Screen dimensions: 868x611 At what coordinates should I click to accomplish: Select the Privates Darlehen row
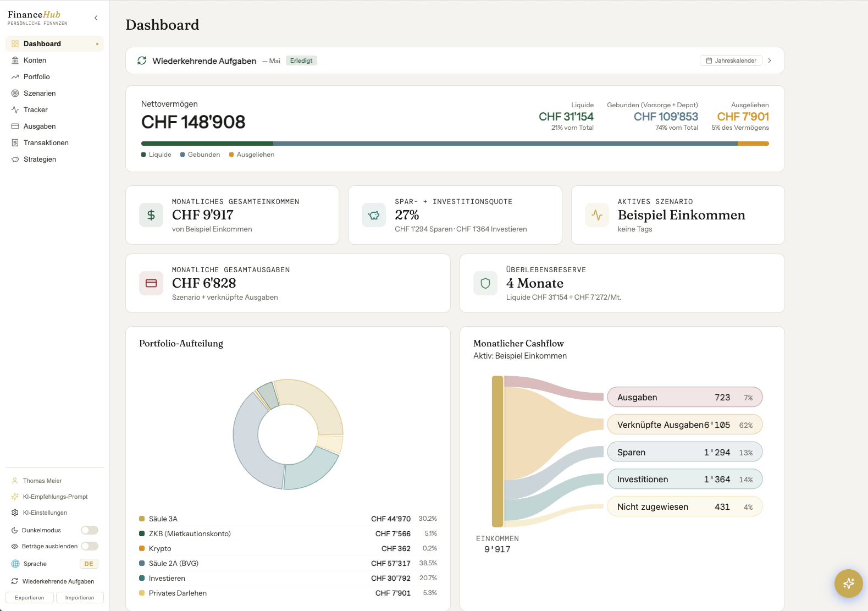[x=288, y=593]
